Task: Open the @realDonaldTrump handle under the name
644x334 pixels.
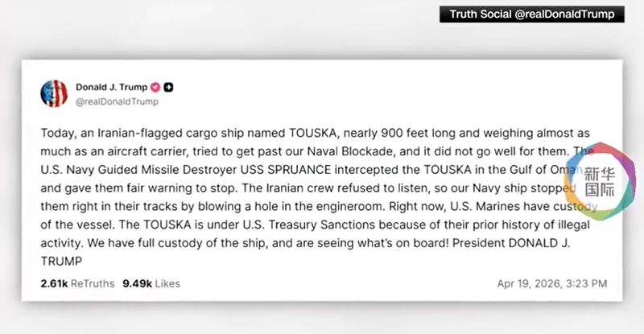Action: point(117,101)
